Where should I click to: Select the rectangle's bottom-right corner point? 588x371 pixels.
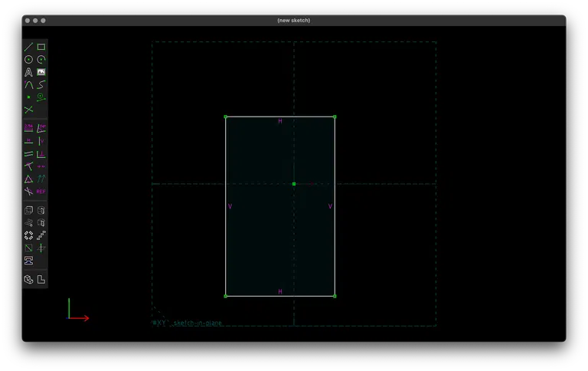[335, 297]
